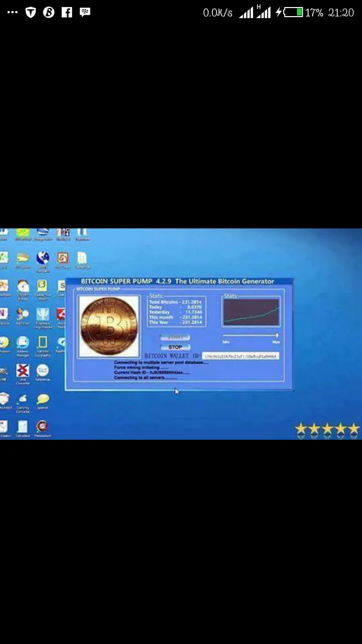Click the Bitcoin Super Pump 4.2.9 title bar
This screenshot has width=362, height=644.
pyautogui.click(x=179, y=282)
